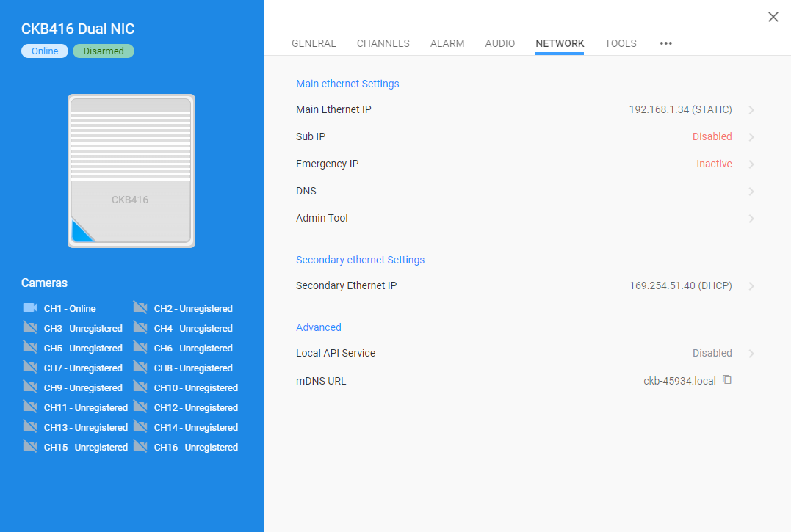791x532 pixels.
Task: Click the mDNS URL label
Action: 321,381
